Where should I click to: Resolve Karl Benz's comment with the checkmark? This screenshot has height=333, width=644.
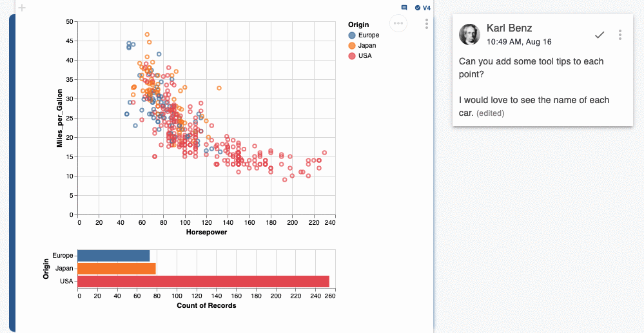(600, 35)
